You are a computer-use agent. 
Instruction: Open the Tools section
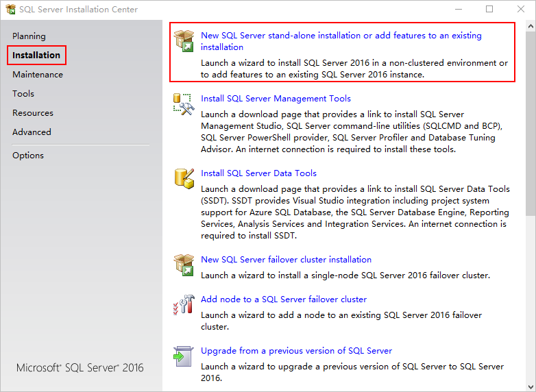tap(23, 93)
